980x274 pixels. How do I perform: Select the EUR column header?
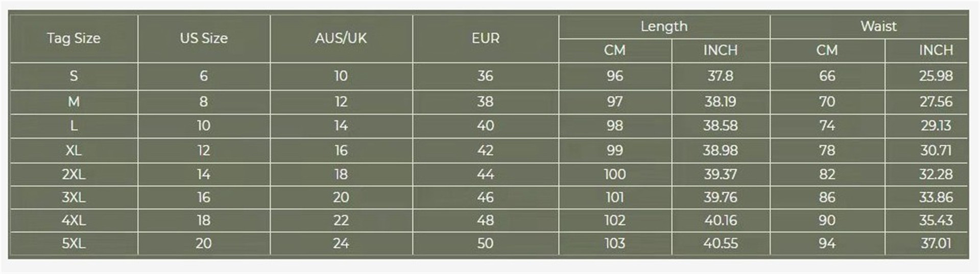pos(485,38)
